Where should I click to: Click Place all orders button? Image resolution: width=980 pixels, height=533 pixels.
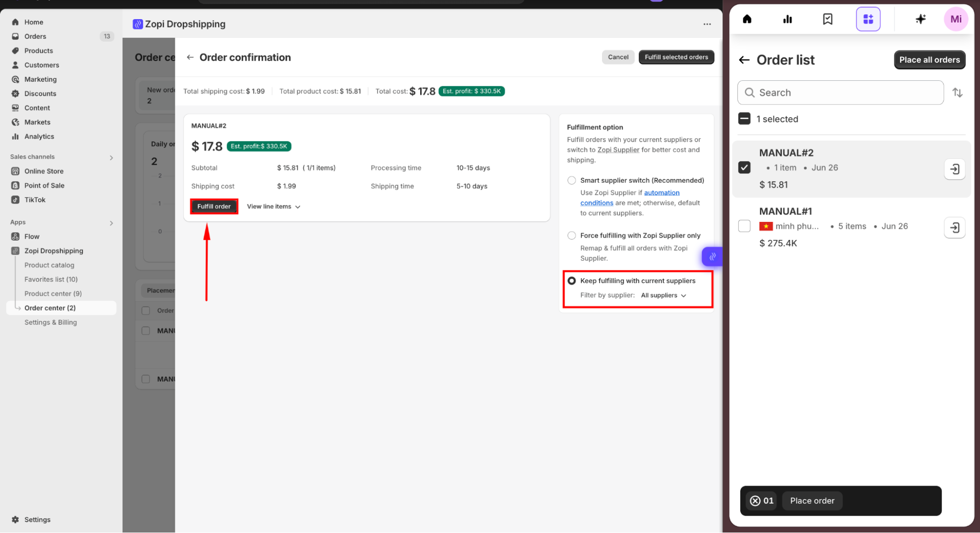pyautogui.click(x=929, y=60)
